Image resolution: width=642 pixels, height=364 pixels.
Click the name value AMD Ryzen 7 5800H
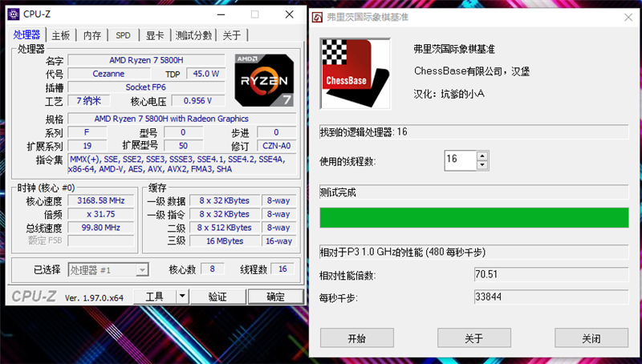(146, 60)
